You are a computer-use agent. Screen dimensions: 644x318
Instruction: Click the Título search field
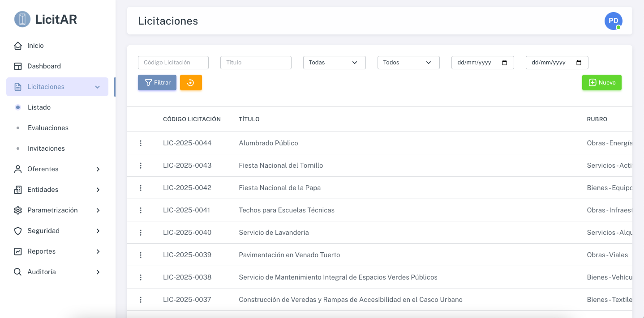256,63
